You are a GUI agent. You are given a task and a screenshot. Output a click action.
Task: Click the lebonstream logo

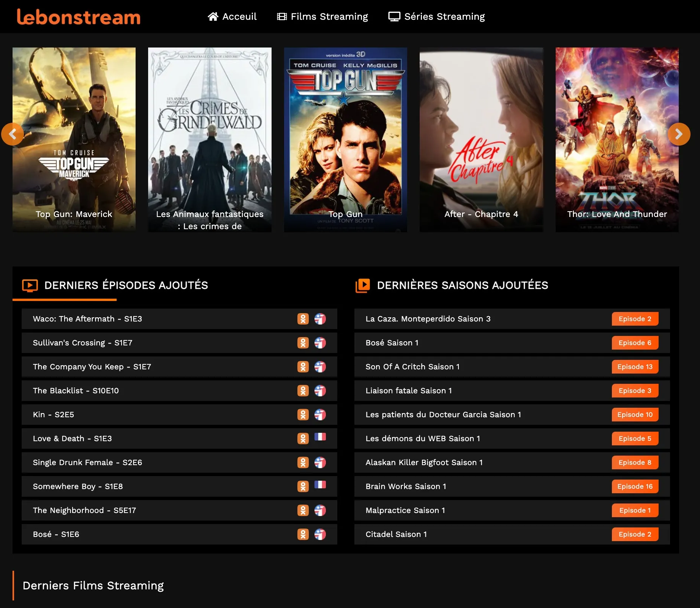coord(79,17)
